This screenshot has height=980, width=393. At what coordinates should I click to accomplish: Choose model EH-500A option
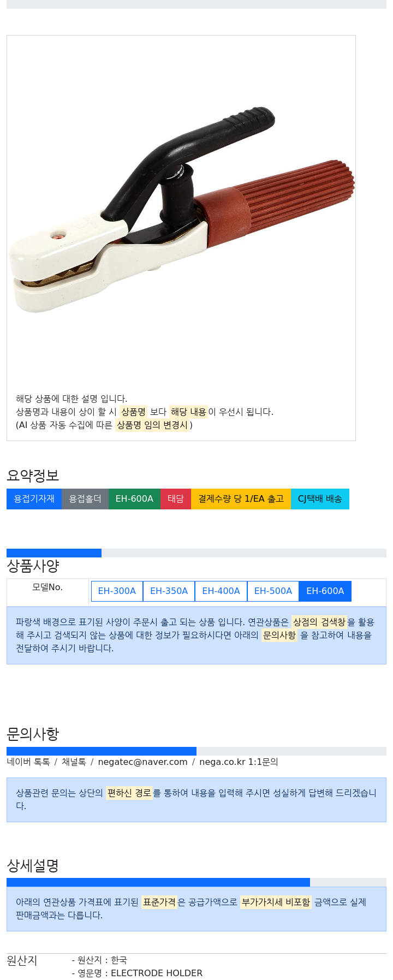click(x=273, y=591)
